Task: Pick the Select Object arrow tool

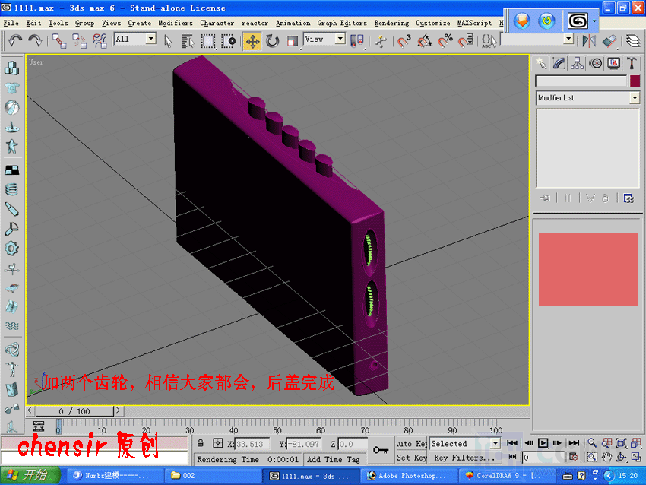Action: tap(168, 41)
